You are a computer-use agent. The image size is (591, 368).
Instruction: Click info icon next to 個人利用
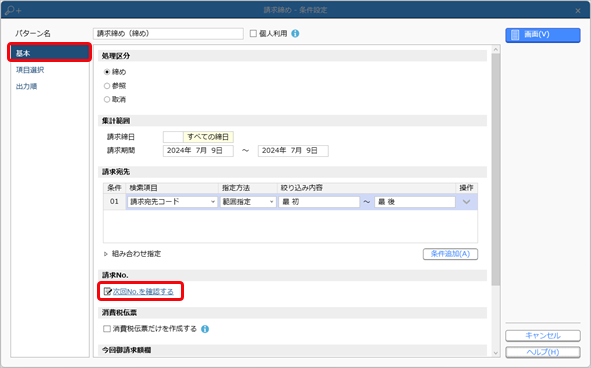(x=296, y=34)
